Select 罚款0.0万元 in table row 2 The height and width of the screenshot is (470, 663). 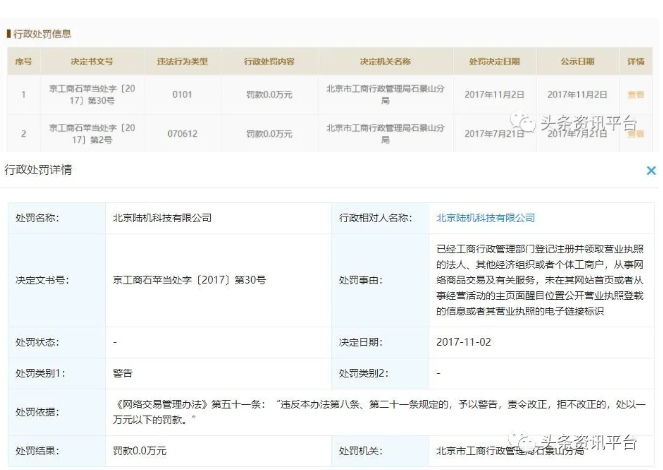pos(269,134)
